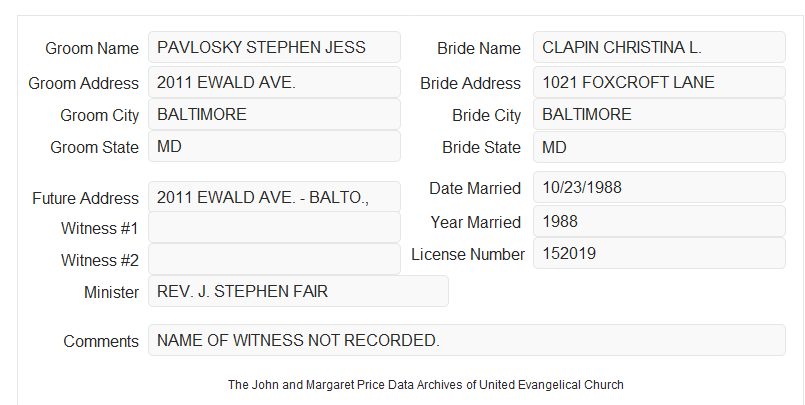The image size is (805, 405).
Task: Click the Price Data Archives footer text
Action: click(x=426, y=385)
